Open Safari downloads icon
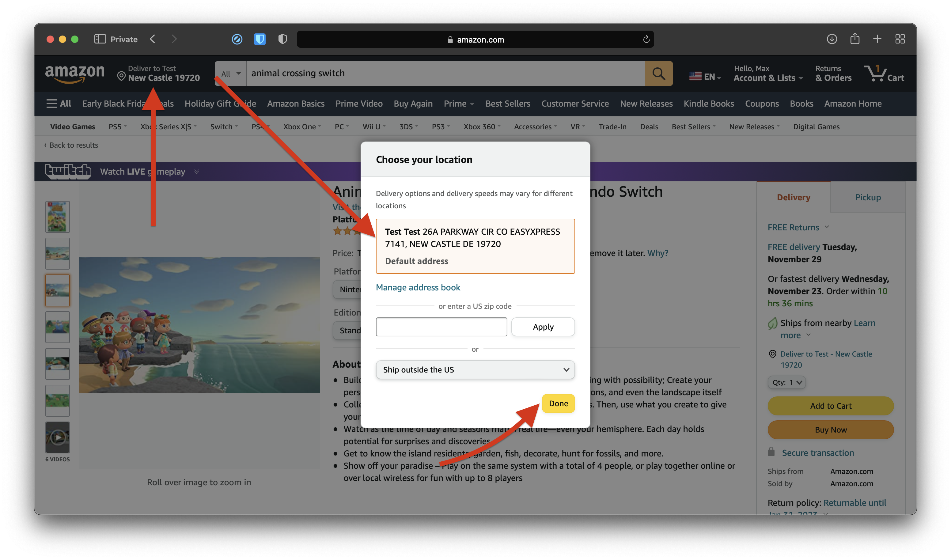 [832, 39]
